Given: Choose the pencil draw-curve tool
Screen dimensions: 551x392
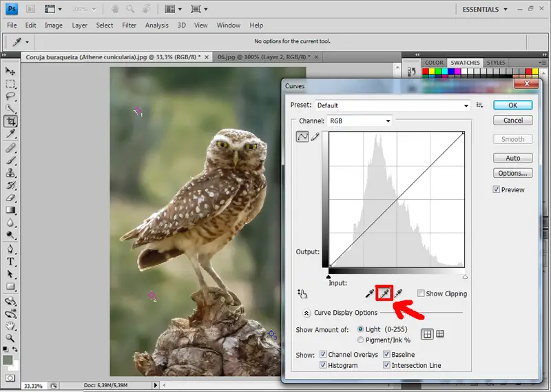Looking at the screenshot, I should (315, 136).
